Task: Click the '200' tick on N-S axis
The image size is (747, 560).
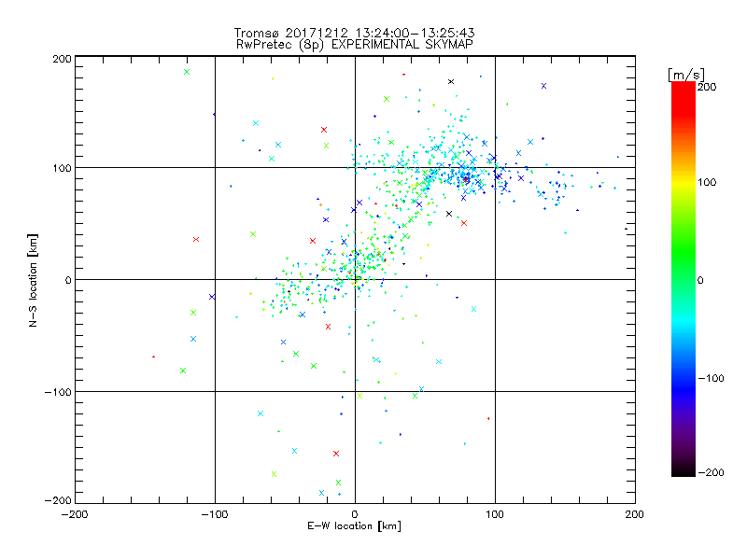Action: click(62, 59)
